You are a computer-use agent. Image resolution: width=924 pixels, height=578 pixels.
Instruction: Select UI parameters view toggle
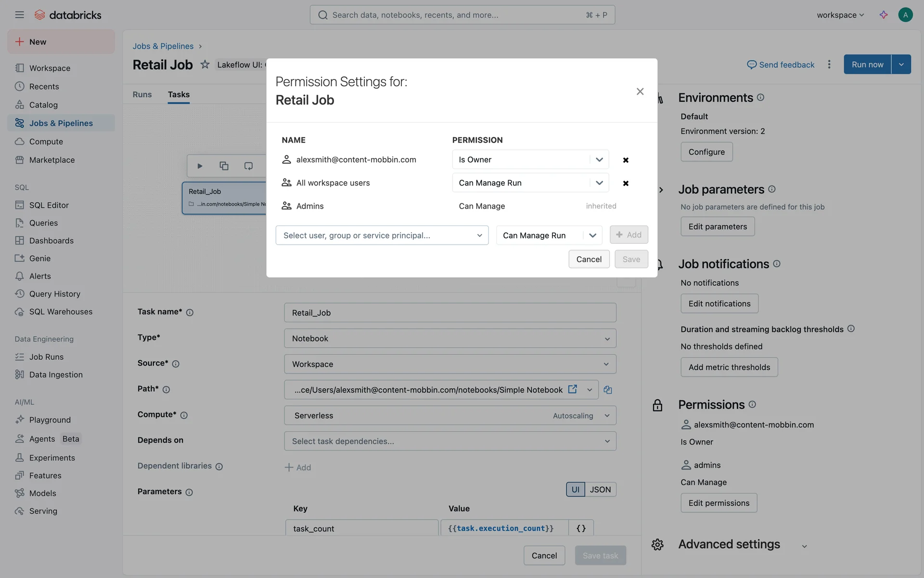575,489
